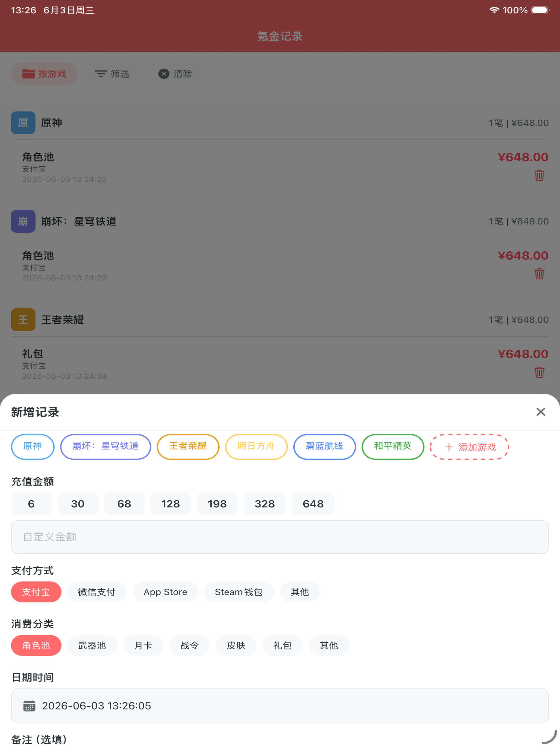Tap the 崩 purple game avatar icon
The width and height of the screenshot is (560, 747).
coord(23,221)
